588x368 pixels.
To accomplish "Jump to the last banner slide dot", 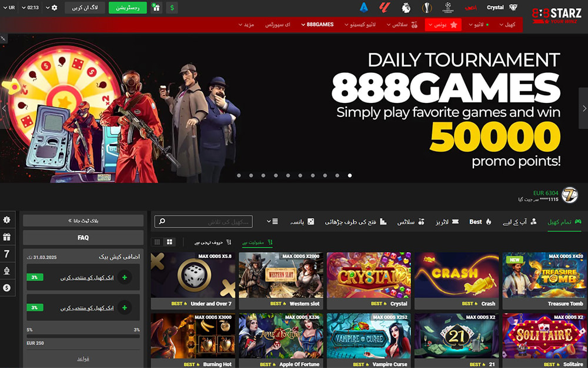I will (x=349, y=175).
